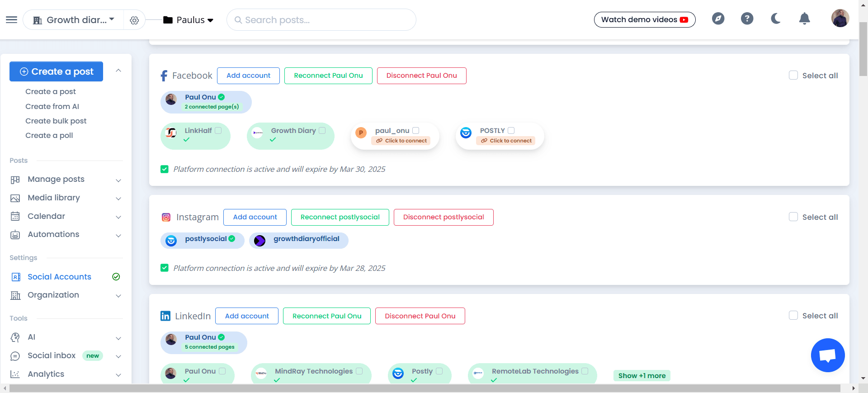Image resolution: width=868 pixels, height=393 pixels.
Task: Check the RemoteLab Technologies checkbox
Action: (585, 371)
